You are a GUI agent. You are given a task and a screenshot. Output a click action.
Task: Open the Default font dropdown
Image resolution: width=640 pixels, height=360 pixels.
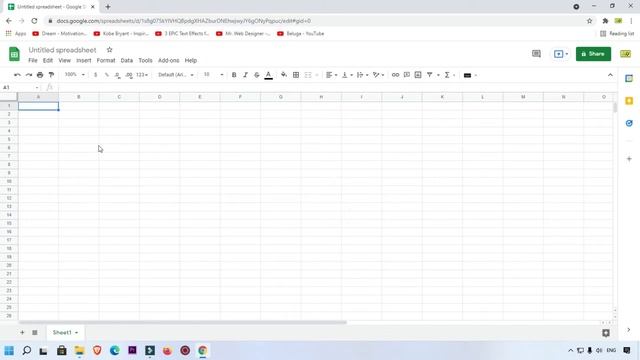point(176,75)
